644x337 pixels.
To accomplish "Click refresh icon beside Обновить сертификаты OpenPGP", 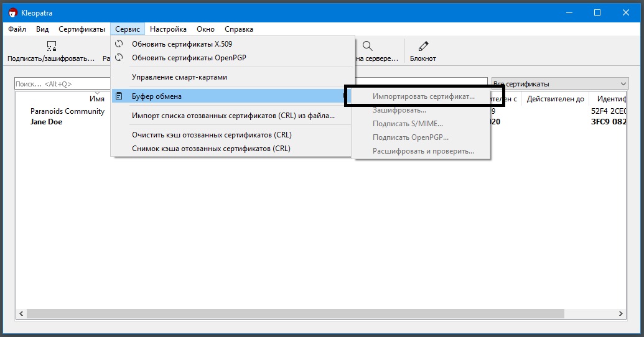I will pos(119,57).
